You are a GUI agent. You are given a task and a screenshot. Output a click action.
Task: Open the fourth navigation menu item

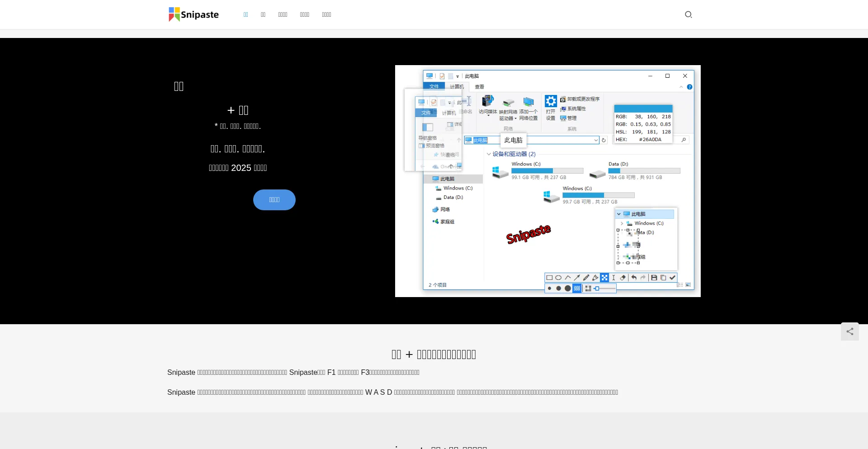pos(305,14)
